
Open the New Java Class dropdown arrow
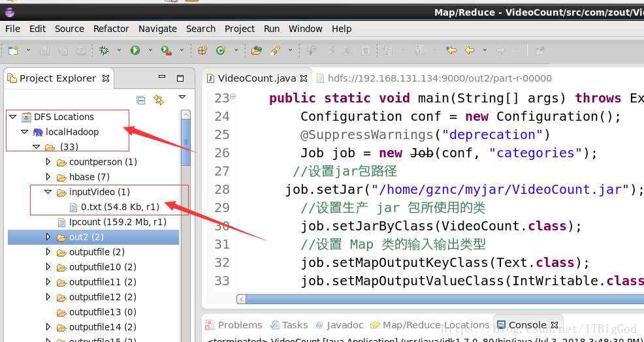[236, 50]
